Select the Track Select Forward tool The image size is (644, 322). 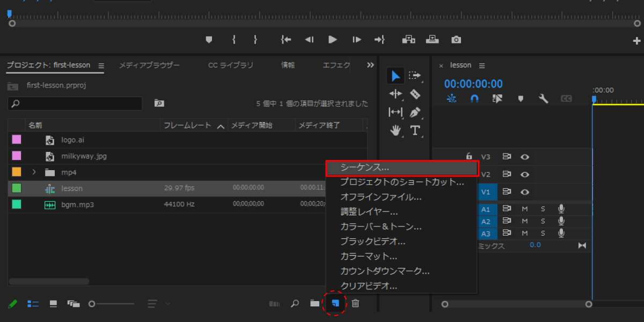[415, 76]
